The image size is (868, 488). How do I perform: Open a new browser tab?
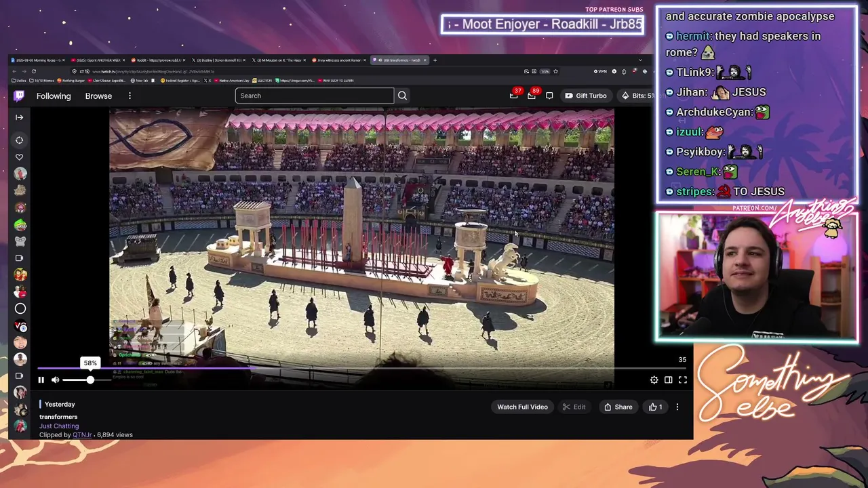pyautogui.click(x=435, y=60)
